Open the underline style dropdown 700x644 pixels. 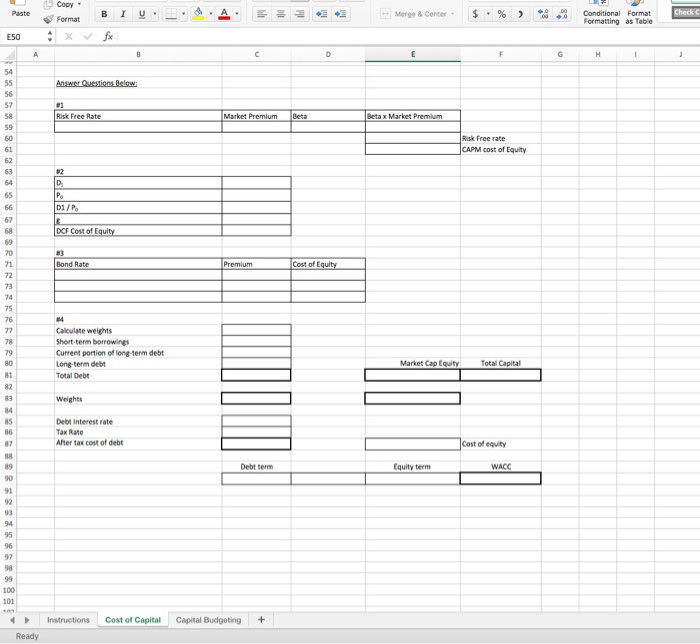pyautogui.click(x=155, y=14)
